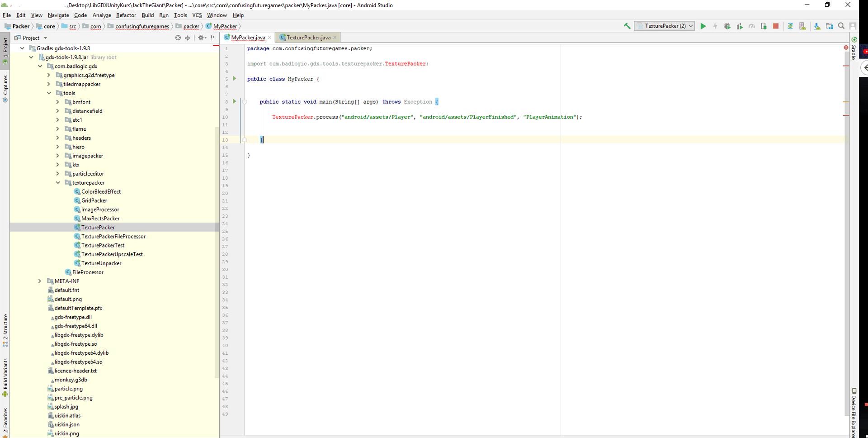
Task: Click the red error indicator atop editor
Action: click(846, 48)
